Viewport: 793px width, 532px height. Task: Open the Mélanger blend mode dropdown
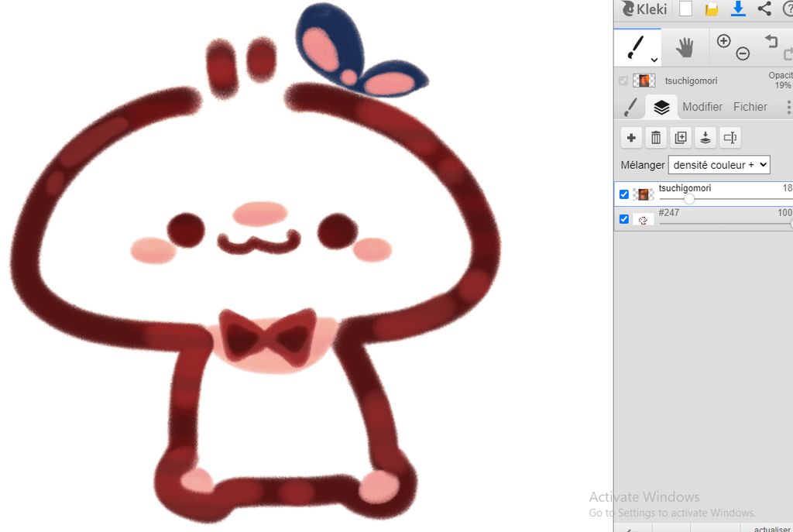719,165
